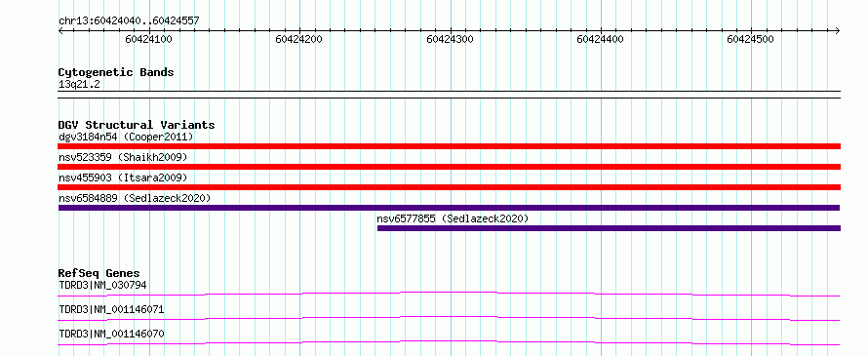Click the magenta intron line of TDRD3|NM_030794

[449, 294]
